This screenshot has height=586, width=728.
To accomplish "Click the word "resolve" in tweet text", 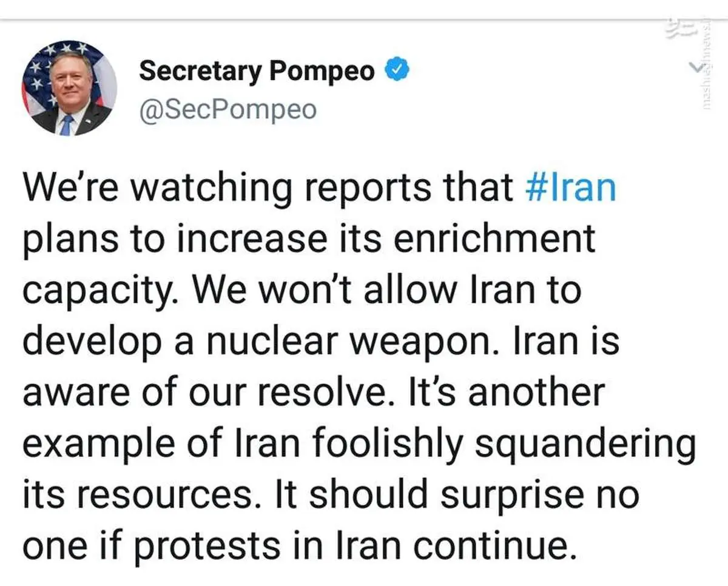I will (334, 392).
